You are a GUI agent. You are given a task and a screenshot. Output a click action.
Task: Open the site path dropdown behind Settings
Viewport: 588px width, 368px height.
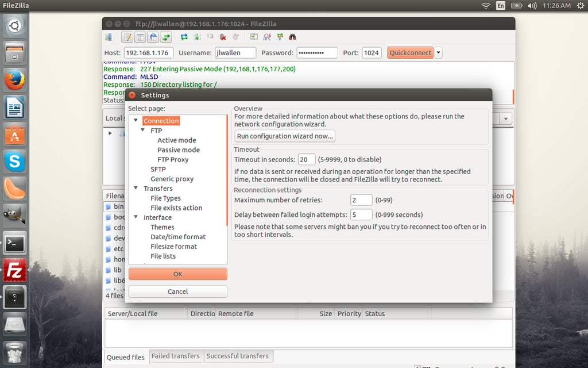(x=506, y=118)
